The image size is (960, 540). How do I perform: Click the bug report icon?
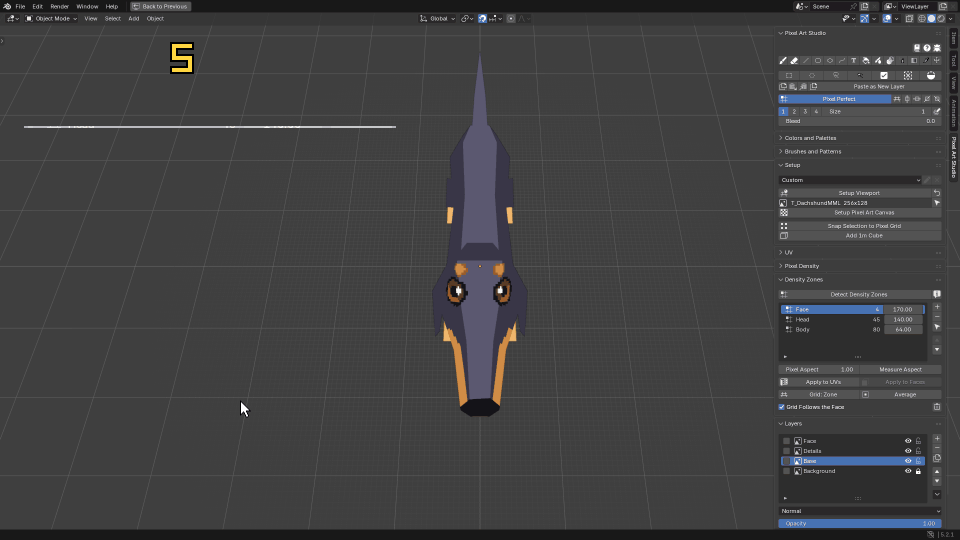pos(937,48)
